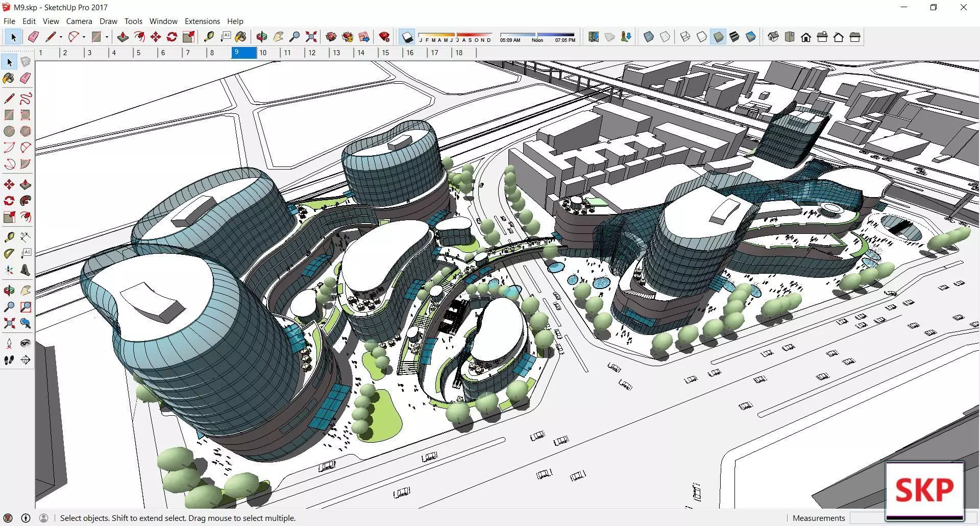This screenshot has height=526, width=980.
Task: Open Extension Manager ruby icon
Action: pos(384,37)
